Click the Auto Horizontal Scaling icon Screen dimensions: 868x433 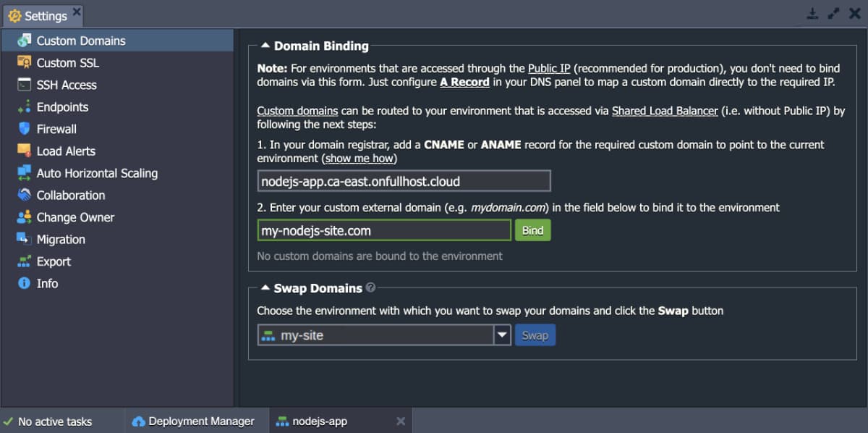(x=25, y=173)
